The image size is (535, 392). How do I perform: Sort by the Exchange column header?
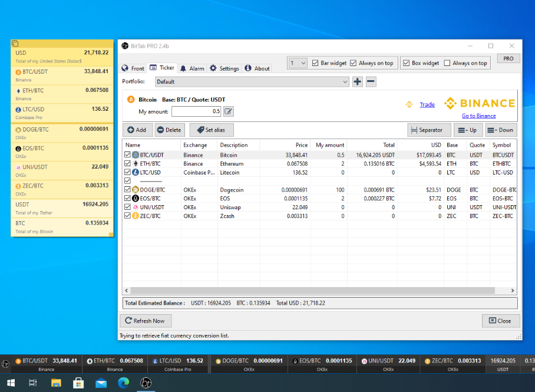[199, 145]
